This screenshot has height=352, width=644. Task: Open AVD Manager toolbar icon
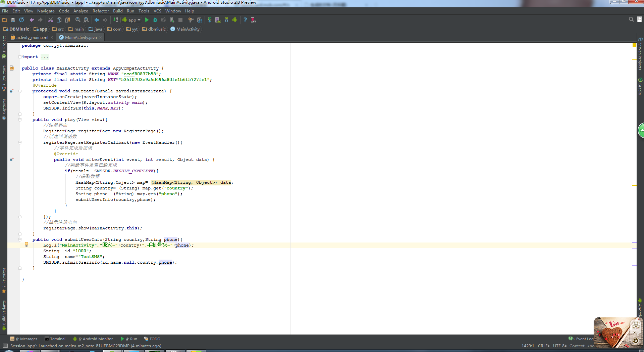[x=218, y=20]
